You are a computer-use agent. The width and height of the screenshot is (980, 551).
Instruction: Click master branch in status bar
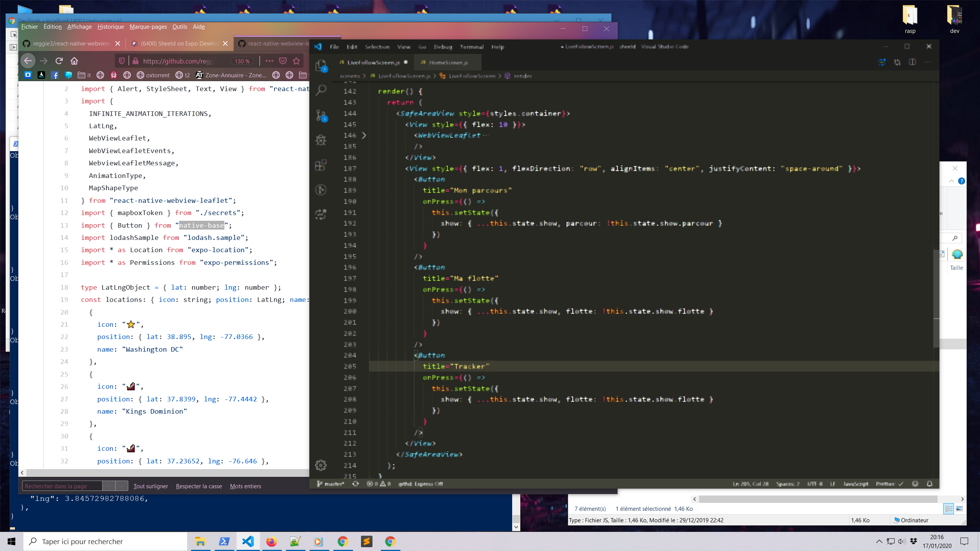331,484
